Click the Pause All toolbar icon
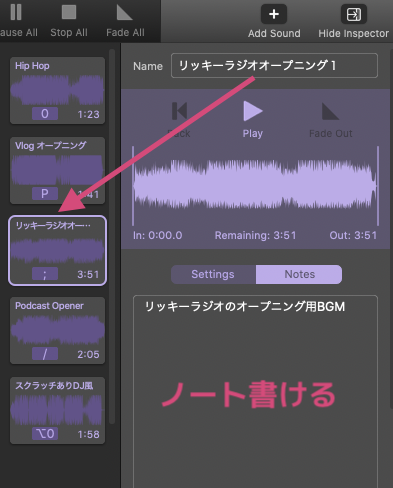The image size is (393, 488). click(16, 12)
